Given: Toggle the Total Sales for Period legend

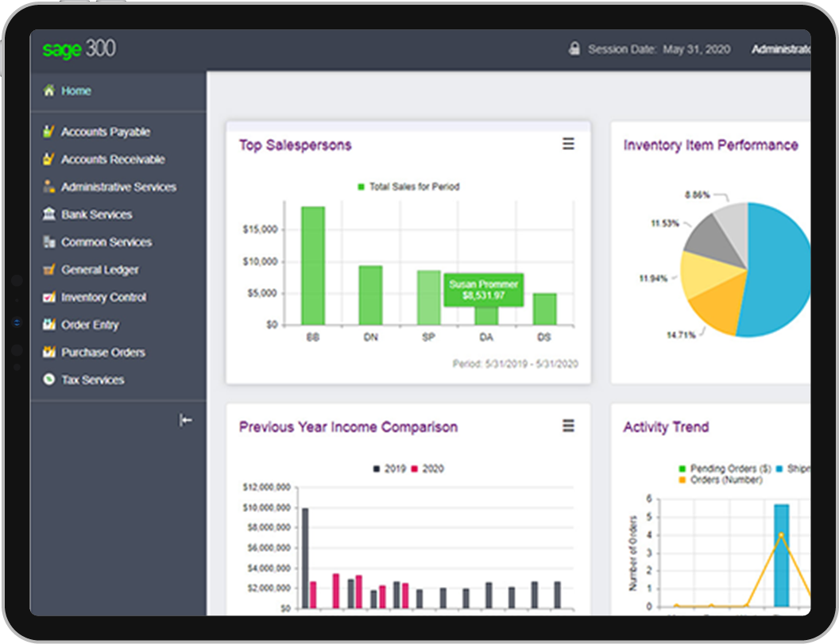Looking at the screenshot, I should [x=409, y=187].
